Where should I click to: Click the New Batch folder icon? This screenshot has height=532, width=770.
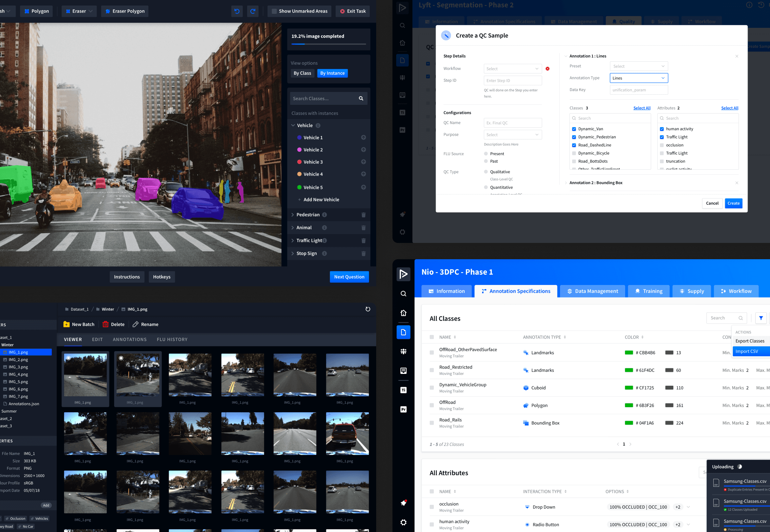(67, 324)
